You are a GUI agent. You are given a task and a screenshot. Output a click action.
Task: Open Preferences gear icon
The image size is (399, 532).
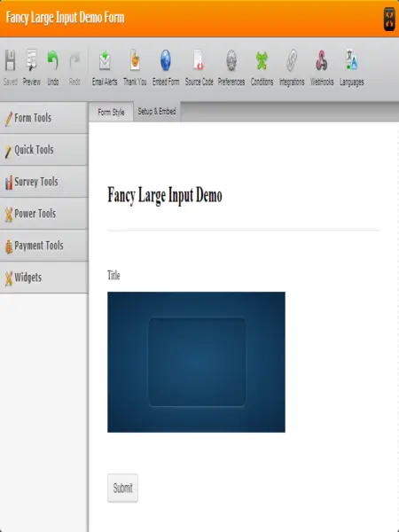231,67
